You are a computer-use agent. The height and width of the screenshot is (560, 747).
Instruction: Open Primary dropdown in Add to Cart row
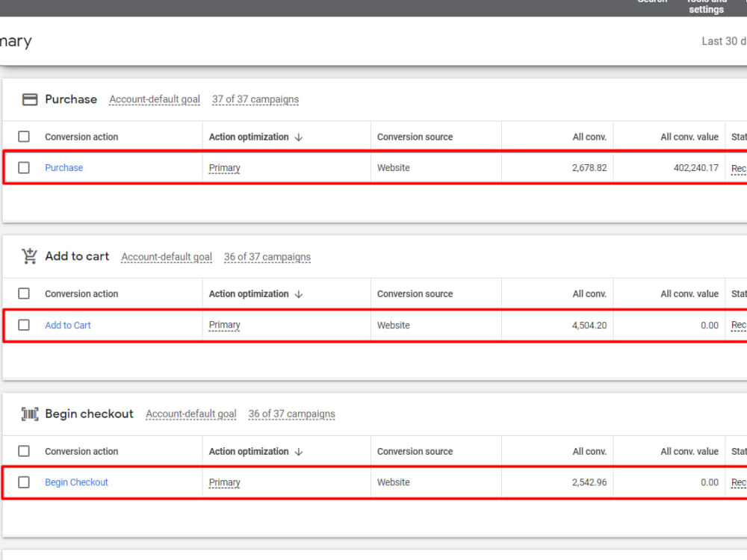point(224,326)
